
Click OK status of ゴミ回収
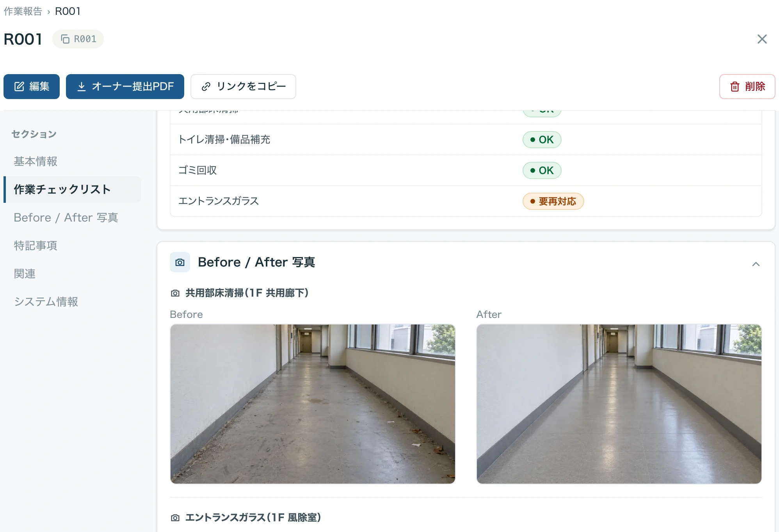coord(542,170)
